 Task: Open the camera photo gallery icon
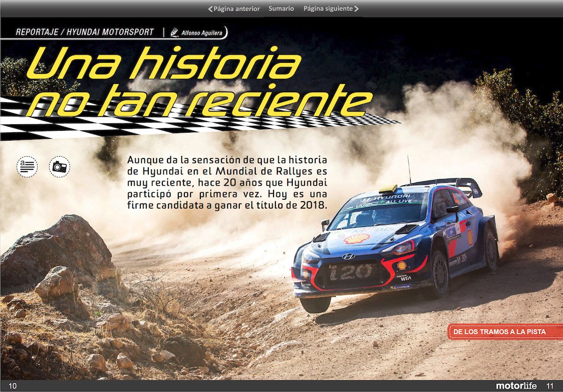(60, 166)
